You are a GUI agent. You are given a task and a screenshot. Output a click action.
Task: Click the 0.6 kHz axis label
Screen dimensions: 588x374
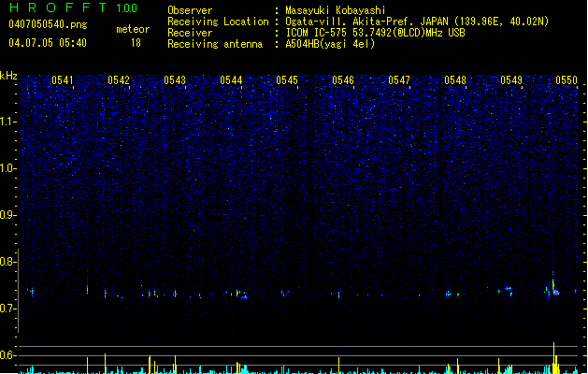8,355
